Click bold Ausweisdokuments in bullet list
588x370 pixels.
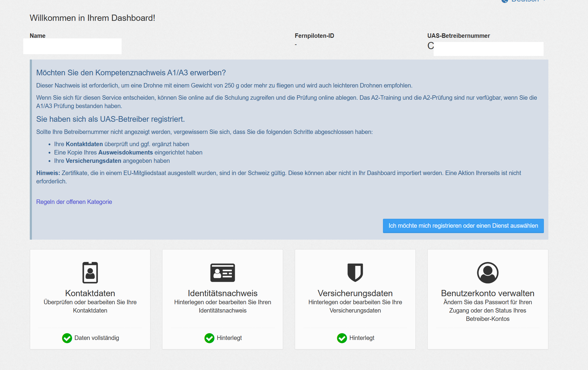click(125, 152)
